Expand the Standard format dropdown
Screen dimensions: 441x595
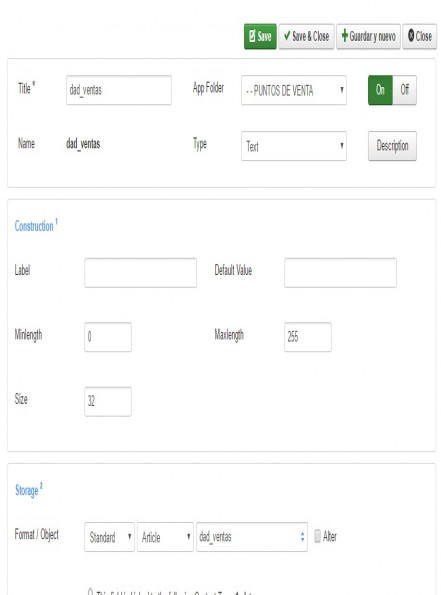[109, 537]
